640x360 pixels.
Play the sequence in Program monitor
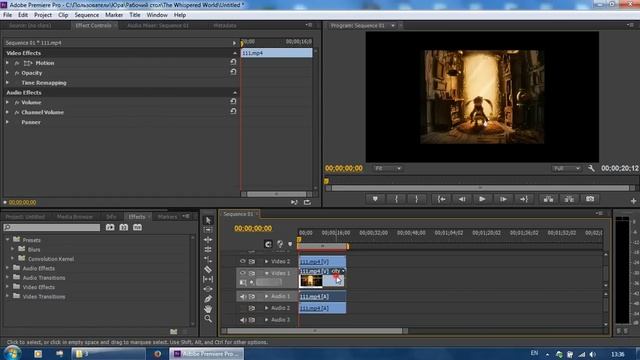482,199
